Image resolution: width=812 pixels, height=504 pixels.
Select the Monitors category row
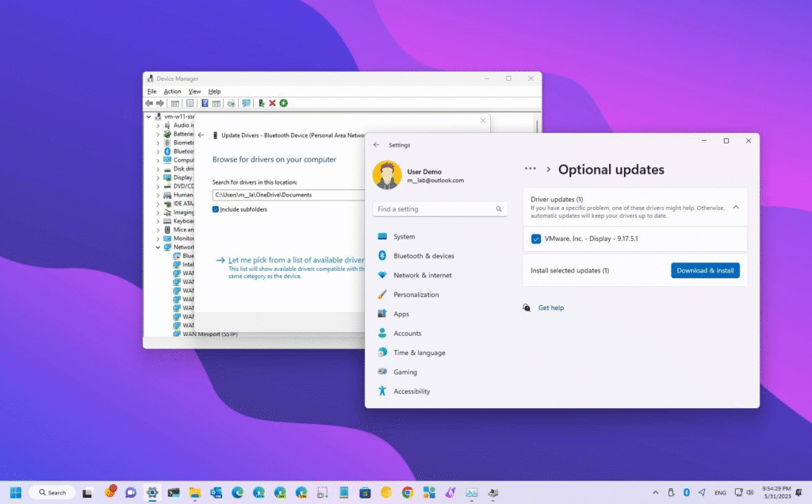(178, 239)
